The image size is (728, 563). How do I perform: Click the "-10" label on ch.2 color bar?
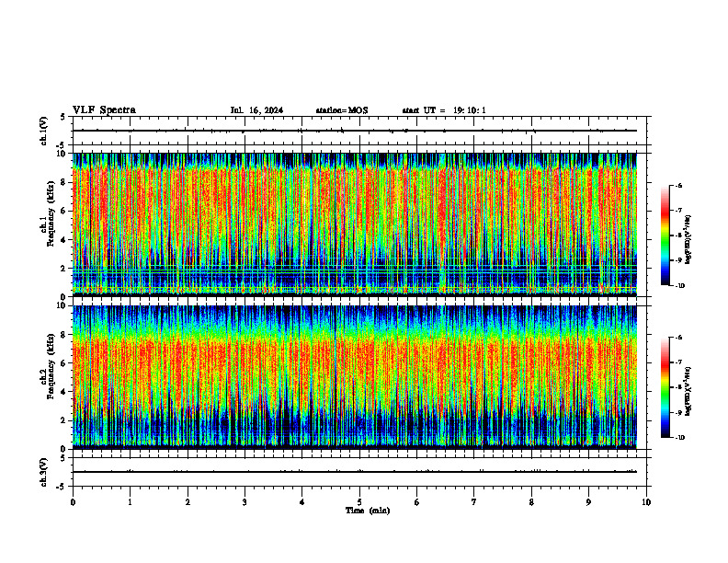(x=679, y=438)
